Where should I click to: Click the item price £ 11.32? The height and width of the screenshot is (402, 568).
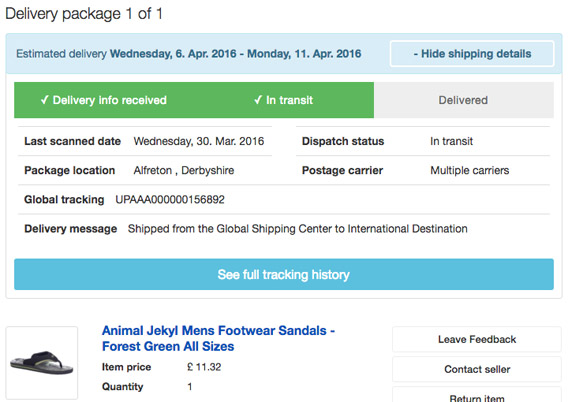coord(204,367)
